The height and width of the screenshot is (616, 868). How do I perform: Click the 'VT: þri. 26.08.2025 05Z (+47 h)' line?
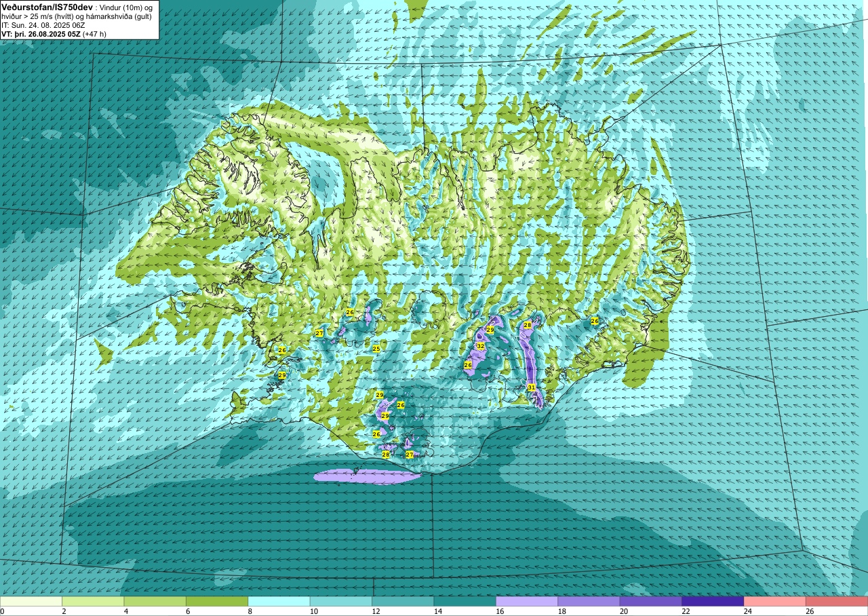point(54,34)
